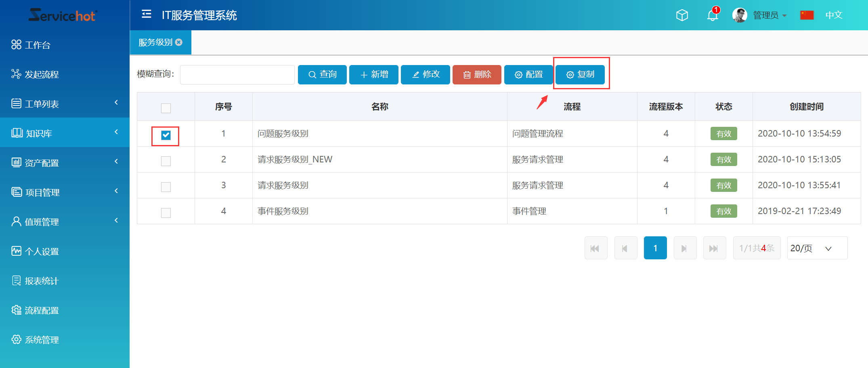Image resolution: width=868 pixels, height=368 pixels.
Task: Check the box for 事件服务级别 row
Action: 166,212
